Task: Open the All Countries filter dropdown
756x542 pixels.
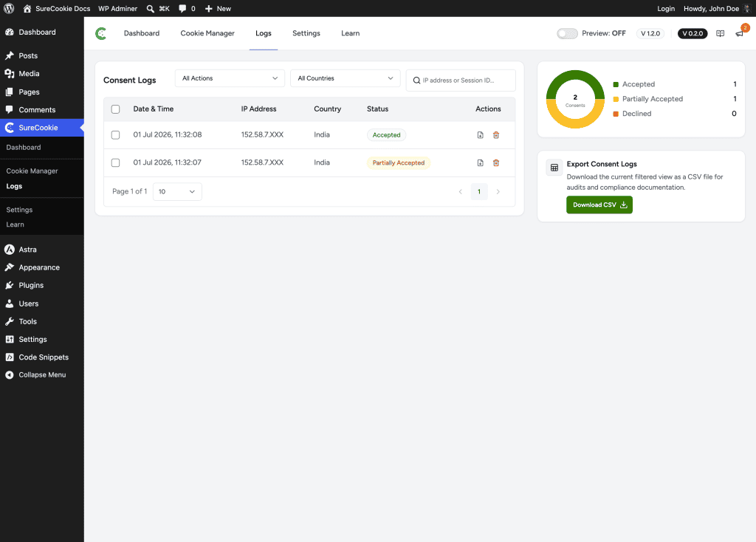Action: pyautogui.click(x=346, y=78)
